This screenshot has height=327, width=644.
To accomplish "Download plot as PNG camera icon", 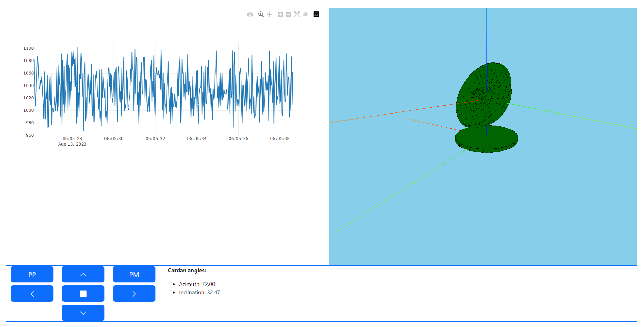I will point(250,15).
